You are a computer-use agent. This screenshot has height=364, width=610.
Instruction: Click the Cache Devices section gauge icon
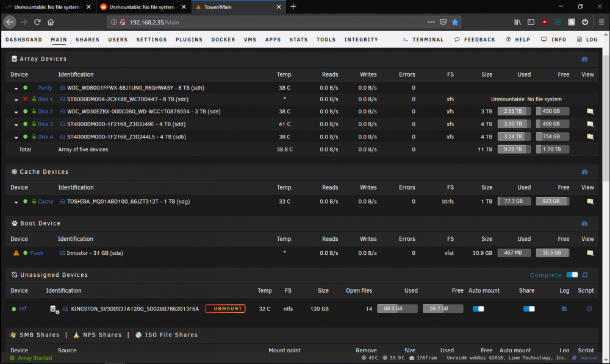point(584,172)
